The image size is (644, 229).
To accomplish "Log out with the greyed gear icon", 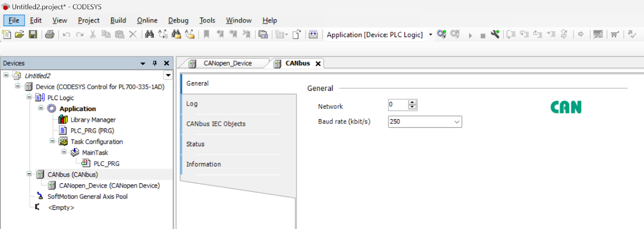I will tap(455, 34).
